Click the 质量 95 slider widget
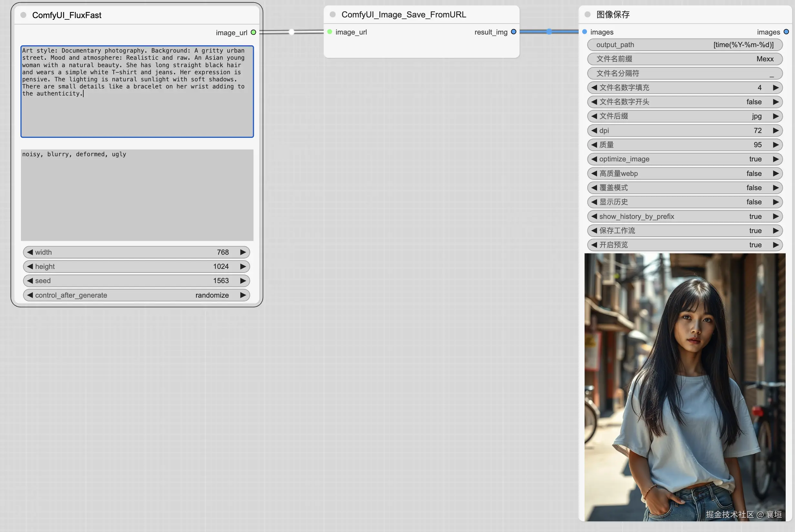 tap(684, 145)
